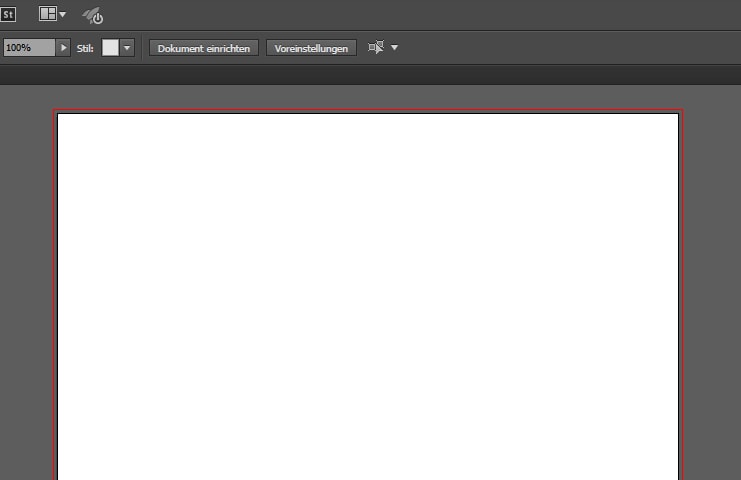Select the white Stil style swatch
This screenshot has height=480, width=741.
[110, 48]
